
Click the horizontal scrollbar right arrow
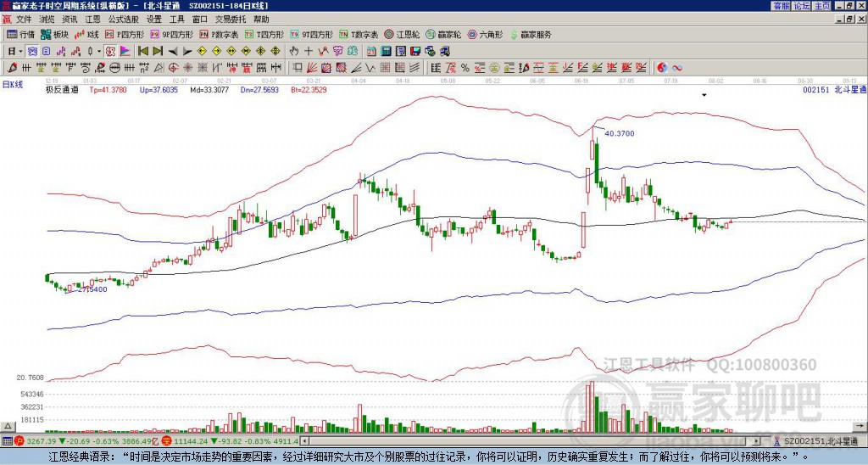[757, 441]
